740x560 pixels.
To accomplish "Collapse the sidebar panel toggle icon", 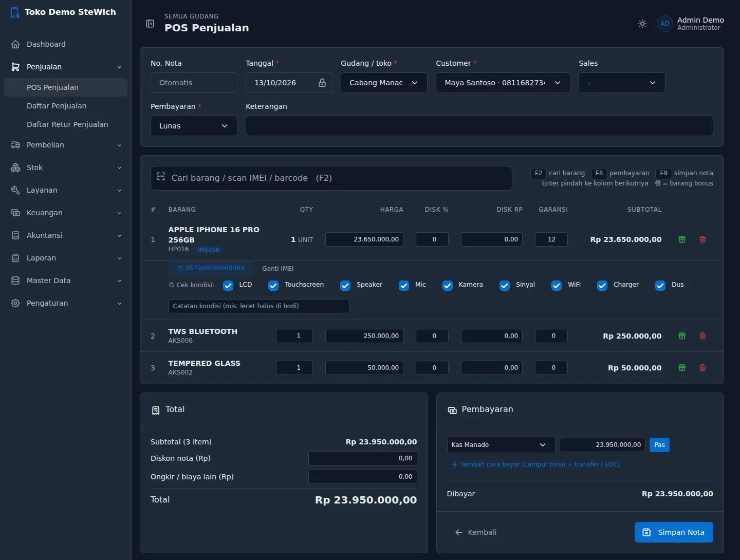I will tap(150, 24).
